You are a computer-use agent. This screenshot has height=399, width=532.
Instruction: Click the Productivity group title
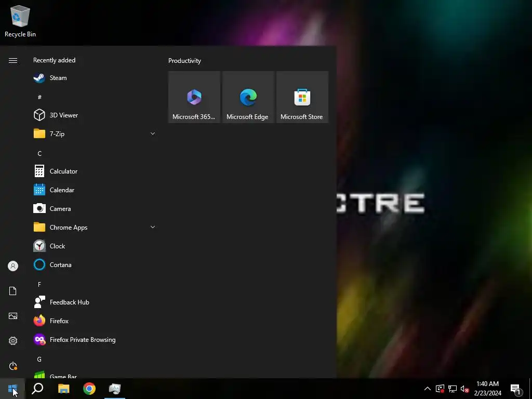click(x=184, y=61)
